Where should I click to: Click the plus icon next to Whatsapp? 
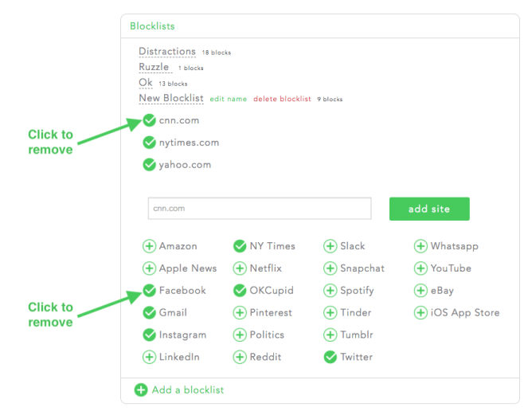421,246
